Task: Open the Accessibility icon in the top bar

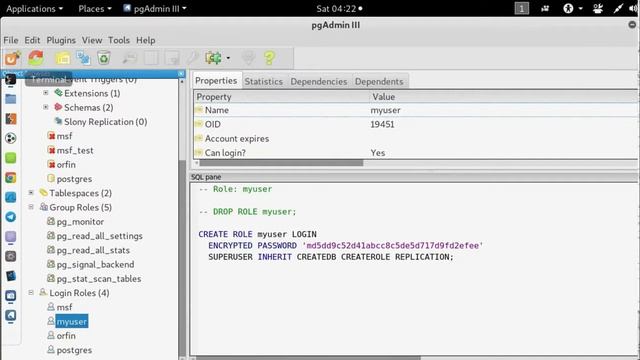Action: 568,8
